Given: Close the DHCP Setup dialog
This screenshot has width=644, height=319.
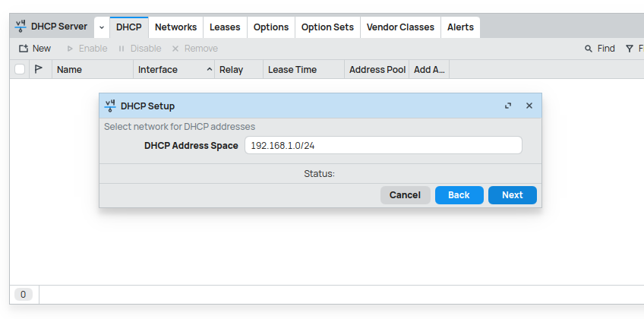Looking at the screenshot, I should [529, 106].
